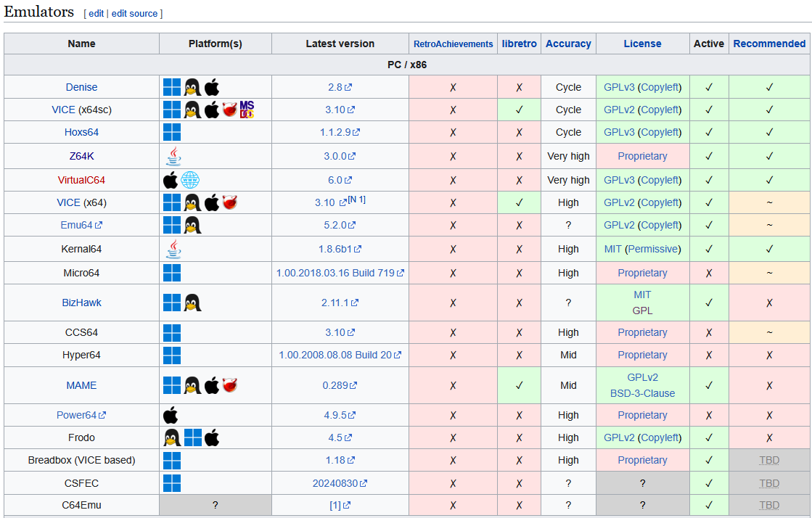Open the BizHawk emulator page link
The height and width of the screenshot is (518, 812).
coord(81,303)
